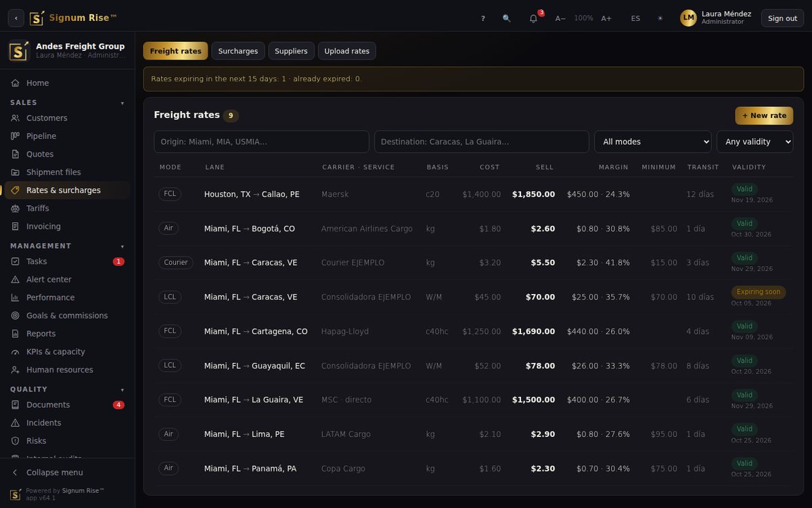Switch to the Upload rates tab
The width and height of the screenshot is (812, 508).
point(347,51)
